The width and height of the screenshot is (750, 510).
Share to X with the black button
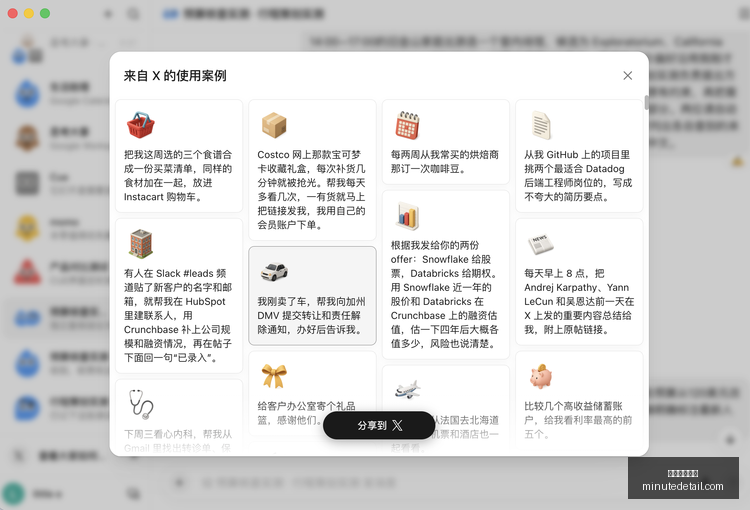pyautogui.click(x=379, y=425)
